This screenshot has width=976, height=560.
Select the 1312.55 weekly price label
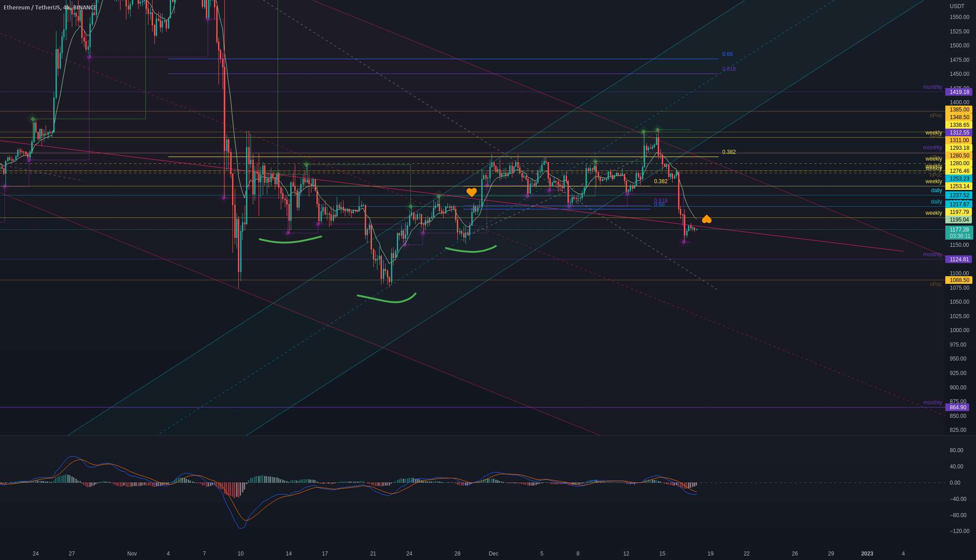pyautogui.click(x=959, y=133)
